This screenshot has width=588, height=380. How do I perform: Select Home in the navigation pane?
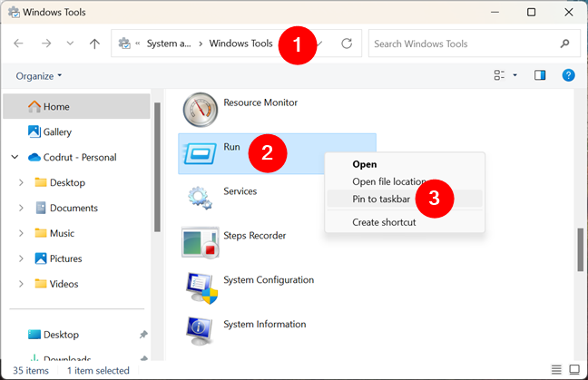pyautogui.click(x=76, y=106)
